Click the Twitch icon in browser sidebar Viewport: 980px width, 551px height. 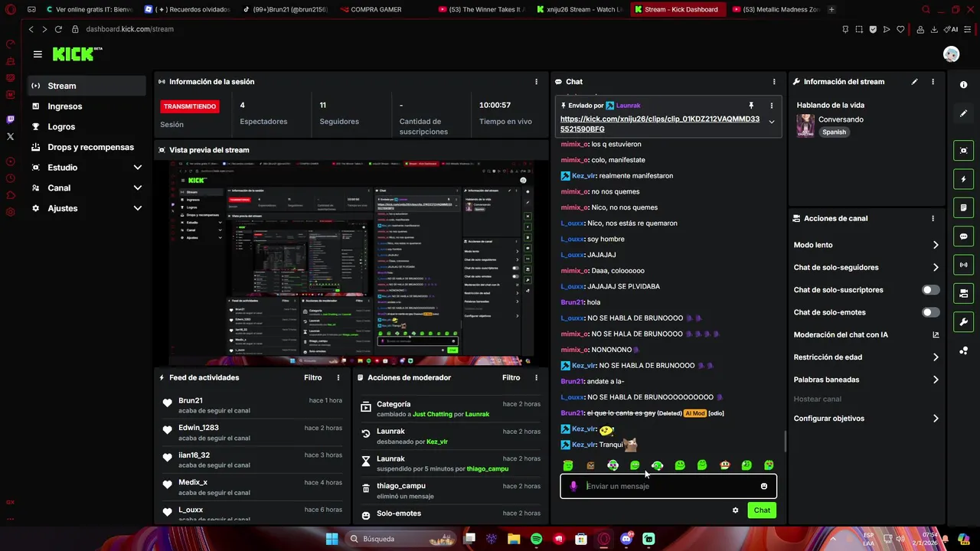pos(10,119)
